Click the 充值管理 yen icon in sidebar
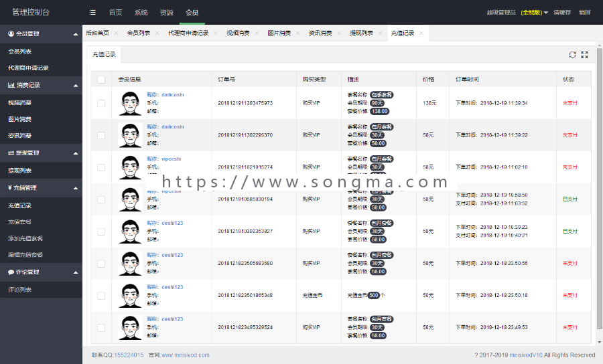Viewport: 603px width, 364px height. 9,188
